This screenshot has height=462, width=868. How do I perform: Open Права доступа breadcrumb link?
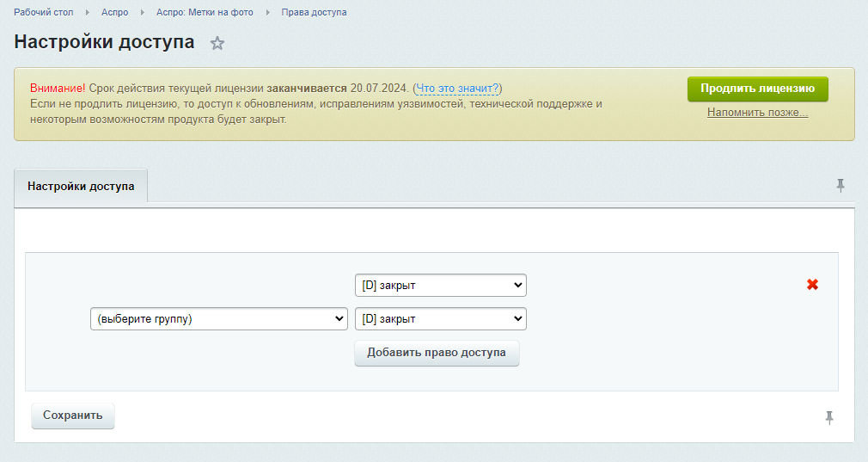click(x=314, y=12)
